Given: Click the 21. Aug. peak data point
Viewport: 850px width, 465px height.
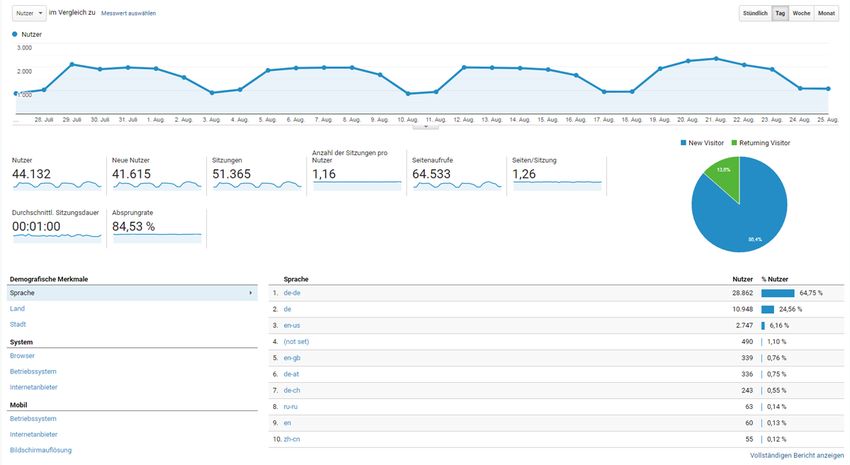Looking at the screenshot, I should click(716, 58).
